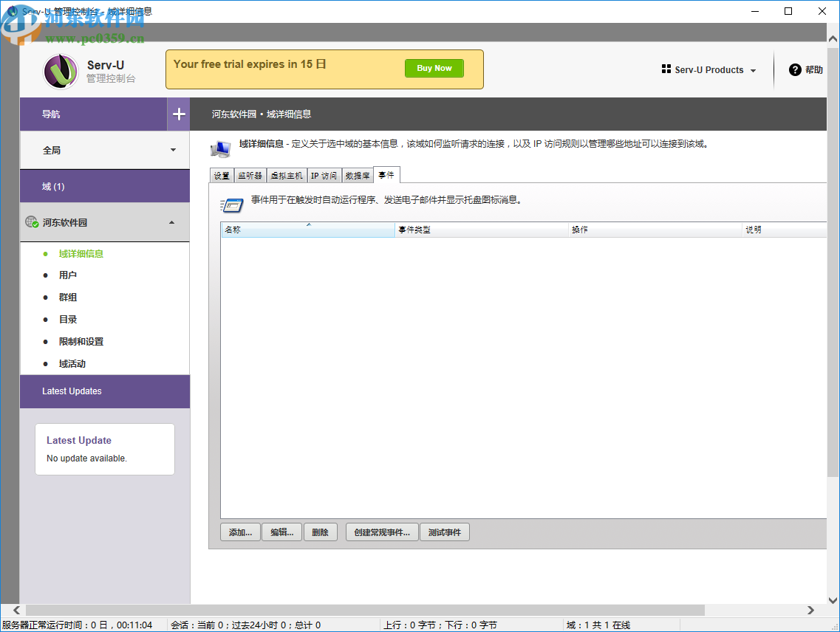
Task: Open 限制和设置 in the navigation
Action: (81, 342)
